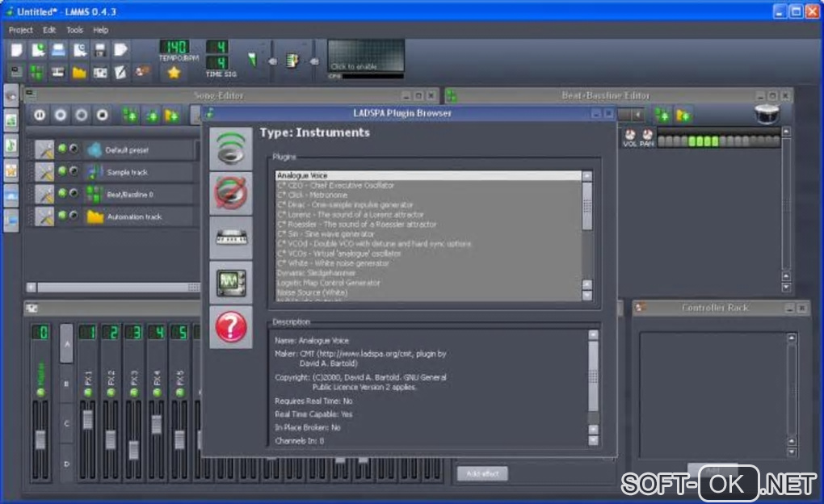
Task: Solo the Sample track
Action: click(x=74, y=170)
